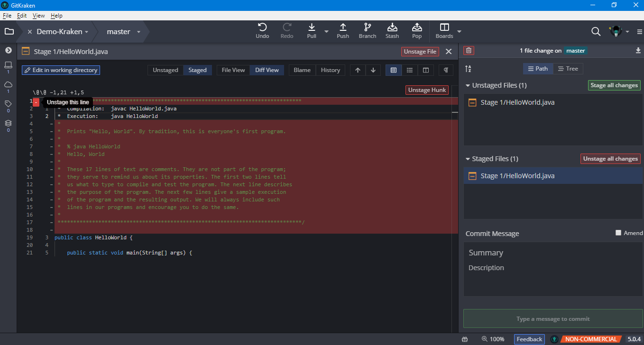The height and width of the screenshot is (345, 644).
Task: Click the Unstage Hunk button
Action: click(x=427, y=90)
